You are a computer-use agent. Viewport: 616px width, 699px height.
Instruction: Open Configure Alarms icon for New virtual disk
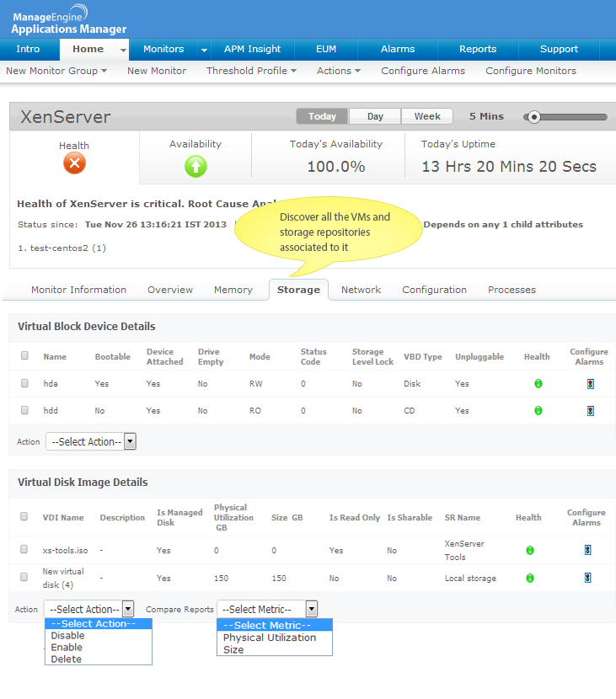coord(587,578)
